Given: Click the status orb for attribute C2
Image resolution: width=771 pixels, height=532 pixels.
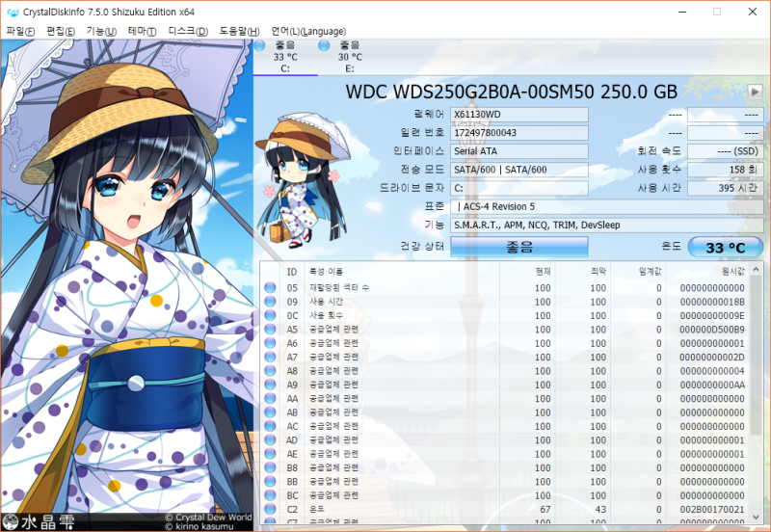Looking at the screenshot, I should (x=270, y=509).
